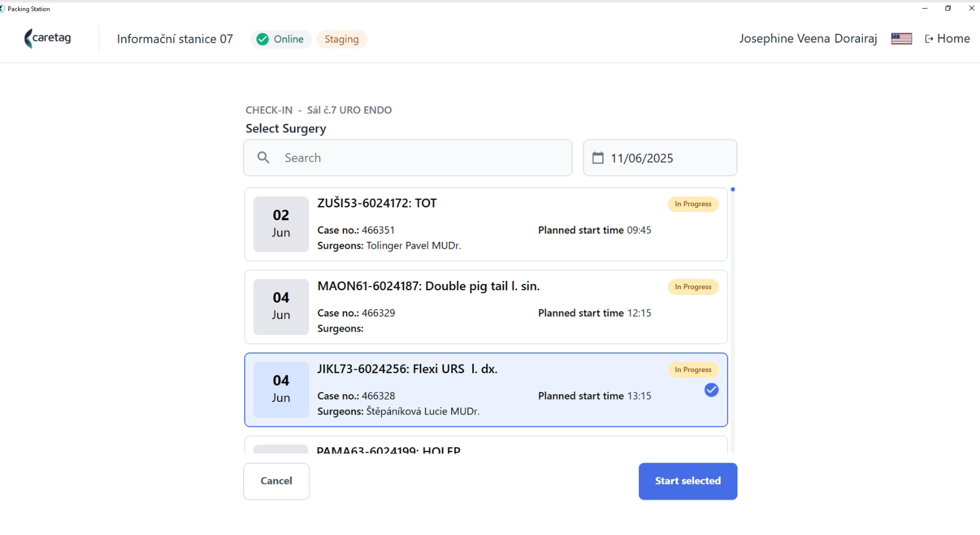Click station title Informační stanice 07
Screen dimensions: 980x535
175,39
